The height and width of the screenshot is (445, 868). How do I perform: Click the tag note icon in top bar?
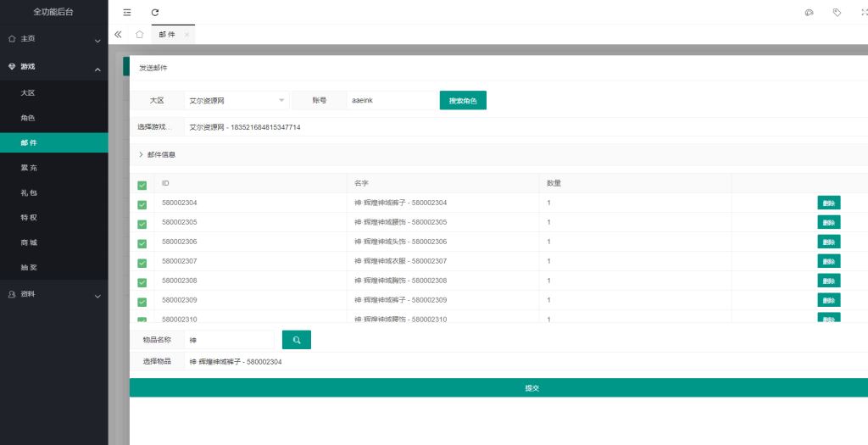coord(837,13)
